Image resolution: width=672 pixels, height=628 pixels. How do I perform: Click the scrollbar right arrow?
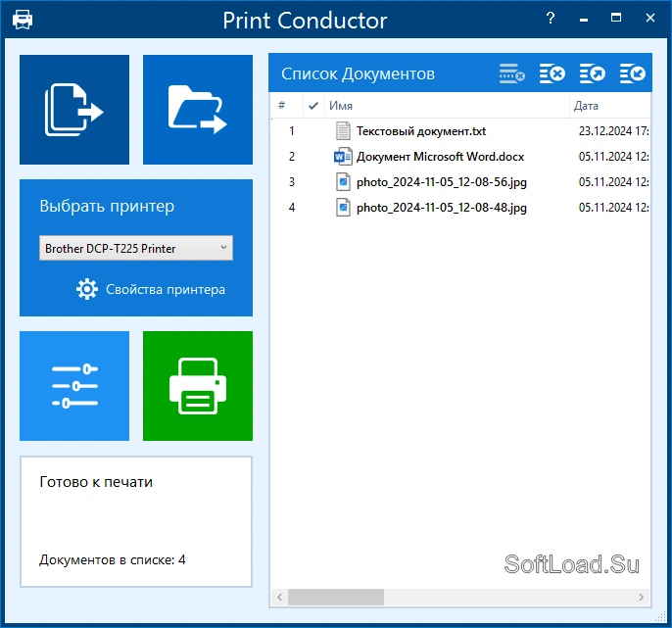(641, 597)
